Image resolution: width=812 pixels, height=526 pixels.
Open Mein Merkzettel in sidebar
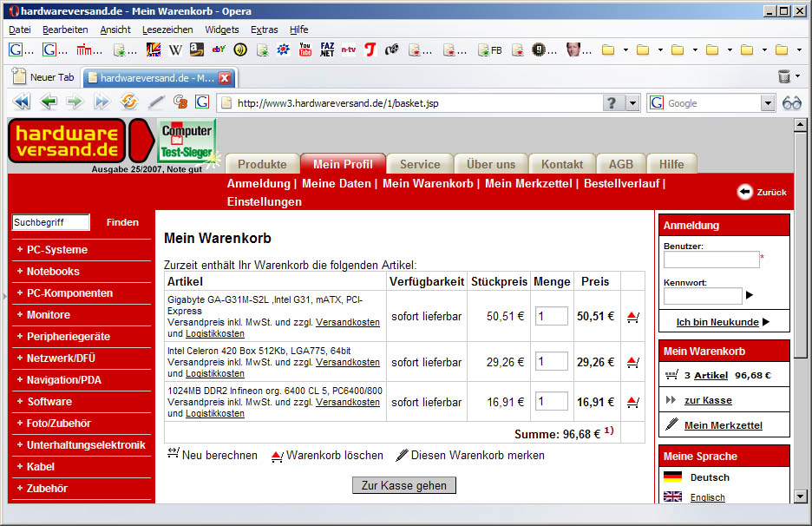click(723, 425)
